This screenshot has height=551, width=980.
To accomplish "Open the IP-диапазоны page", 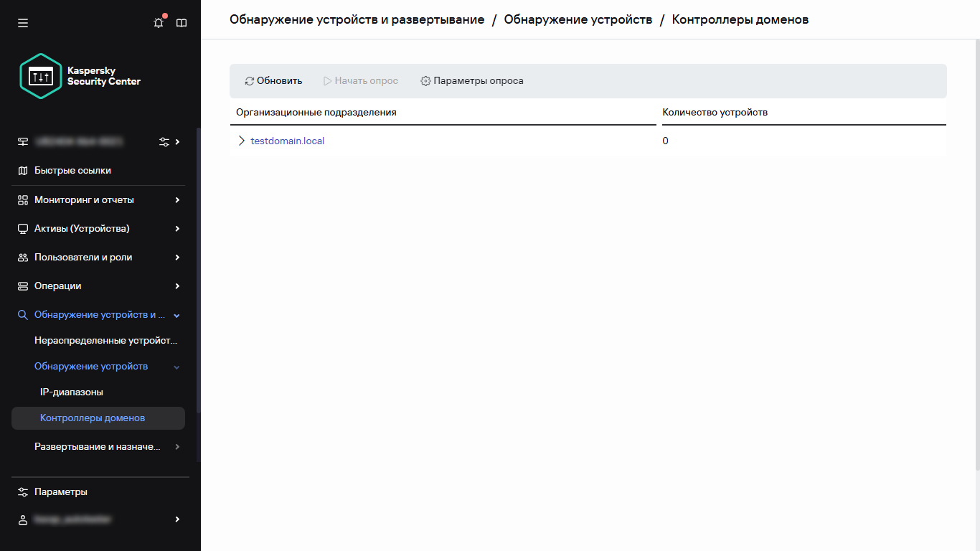I will [72, 392].
